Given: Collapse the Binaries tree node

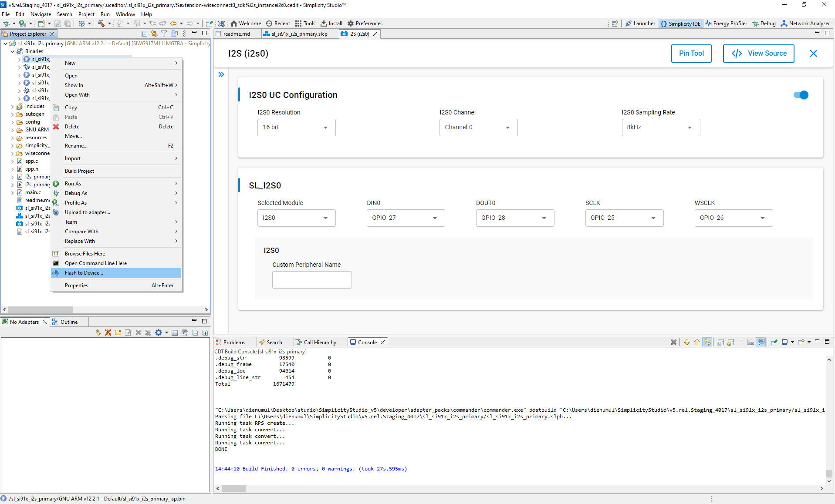Looking at the screenshot, I should (x=13, y=51).
